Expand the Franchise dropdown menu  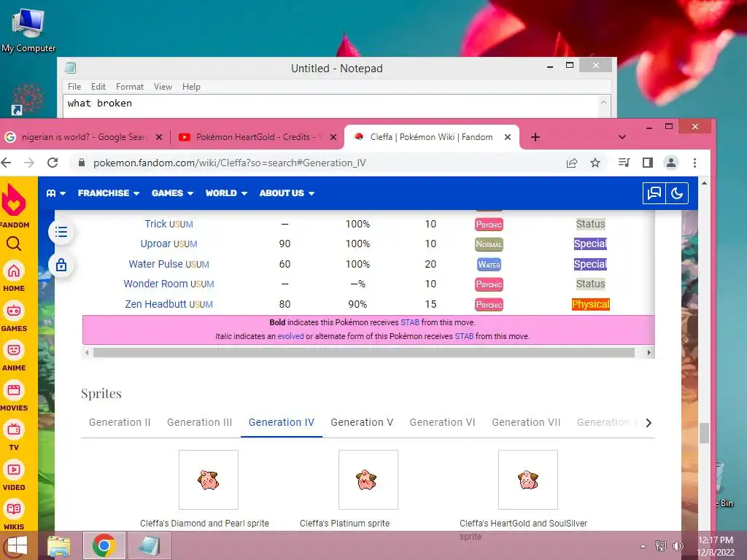pos(108,193)
